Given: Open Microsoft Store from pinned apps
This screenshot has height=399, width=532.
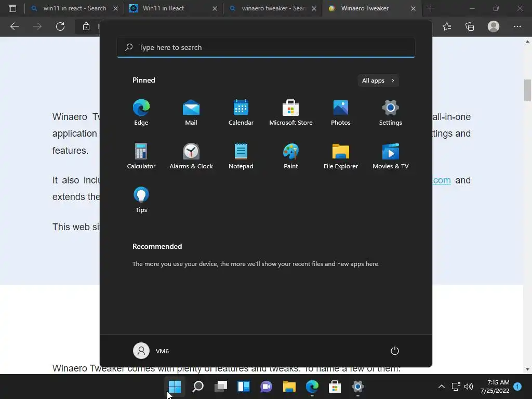Looking at the screenshot, I should tap(291, 112).
